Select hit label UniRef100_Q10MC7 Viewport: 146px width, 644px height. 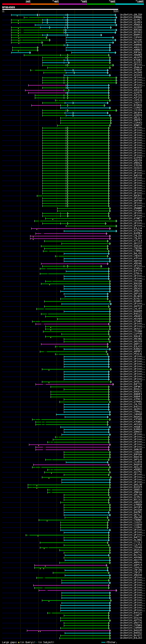click(131, 20)
